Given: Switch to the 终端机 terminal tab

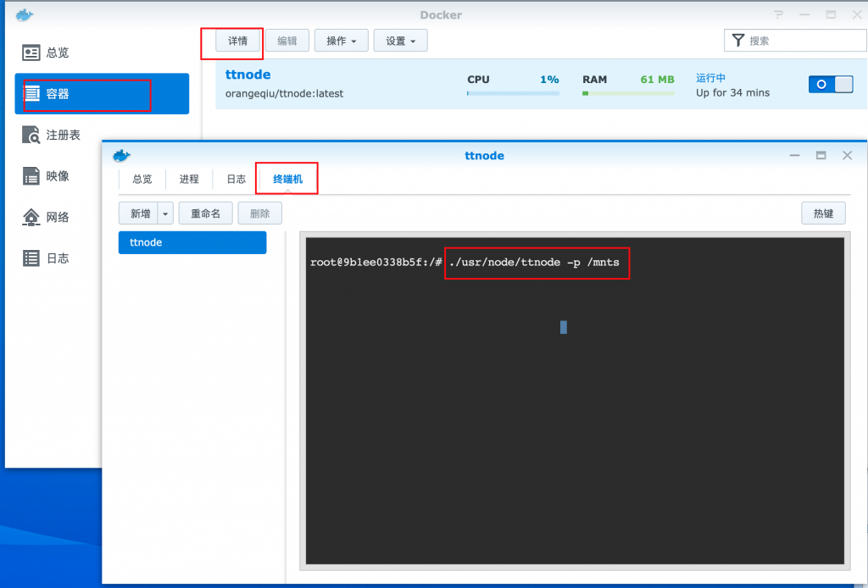Looking at the screenshot, I should pyautogui.click(x=287, y=180).
